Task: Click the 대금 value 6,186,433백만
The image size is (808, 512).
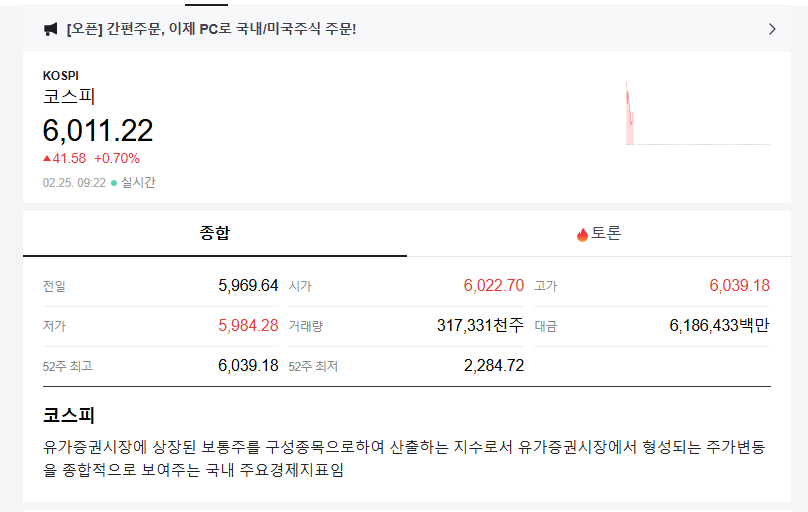Action: point(719,325)
